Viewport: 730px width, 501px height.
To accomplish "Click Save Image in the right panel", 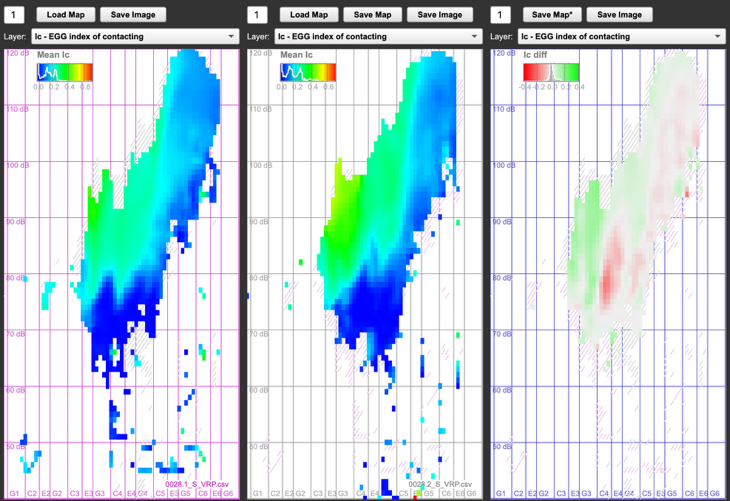I will click(x=620, y=15).
